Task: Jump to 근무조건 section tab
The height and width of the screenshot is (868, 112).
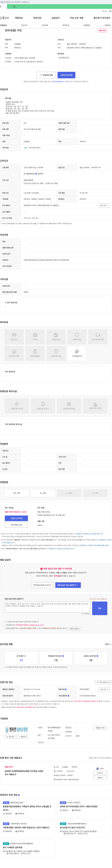Action: 24,25
